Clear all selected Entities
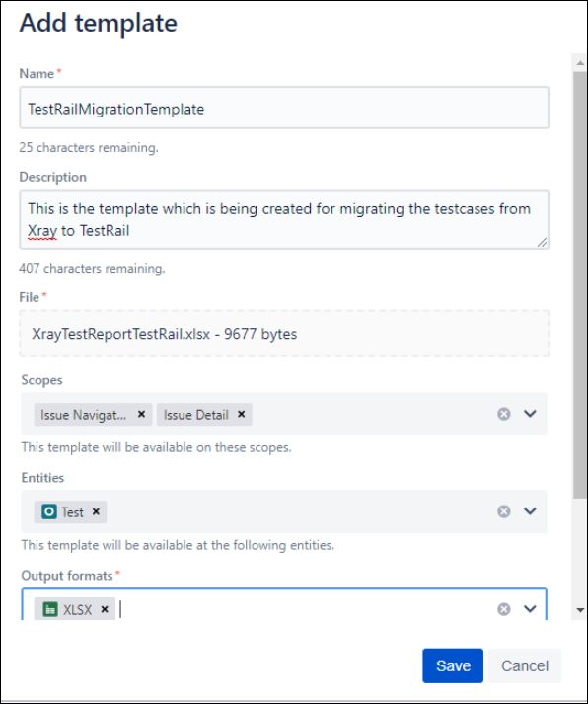The width and height of the screenshot is (588, 704). point(504,511)
